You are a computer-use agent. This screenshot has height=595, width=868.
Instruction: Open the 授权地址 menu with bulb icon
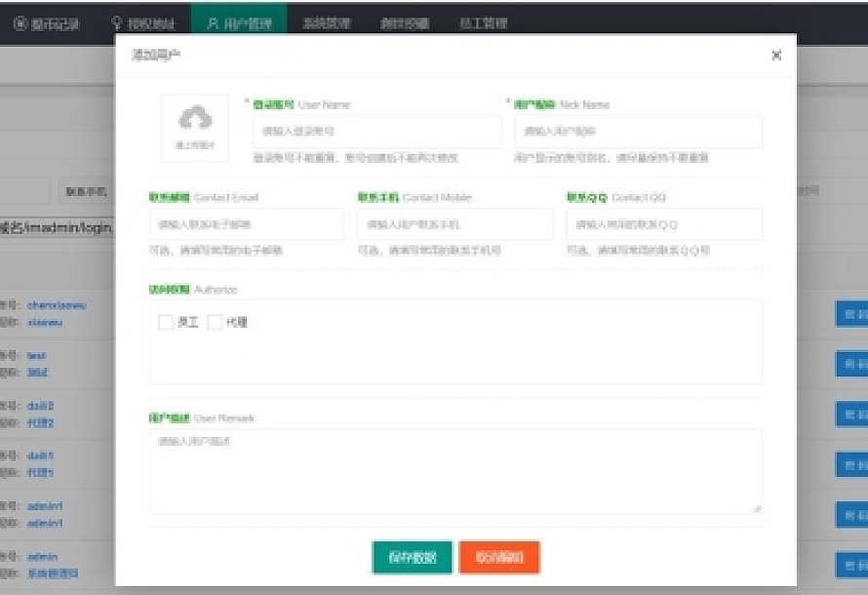143,23
